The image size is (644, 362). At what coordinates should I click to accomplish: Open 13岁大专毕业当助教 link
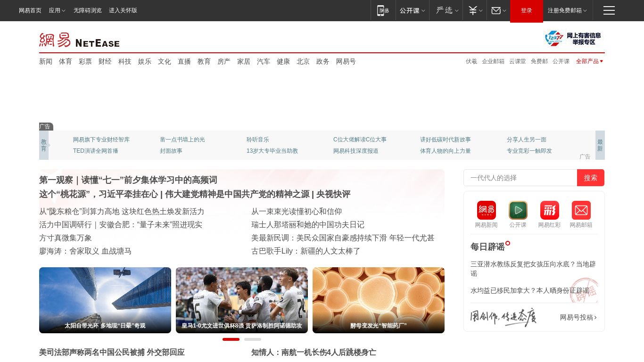click(x=272, y=151)
